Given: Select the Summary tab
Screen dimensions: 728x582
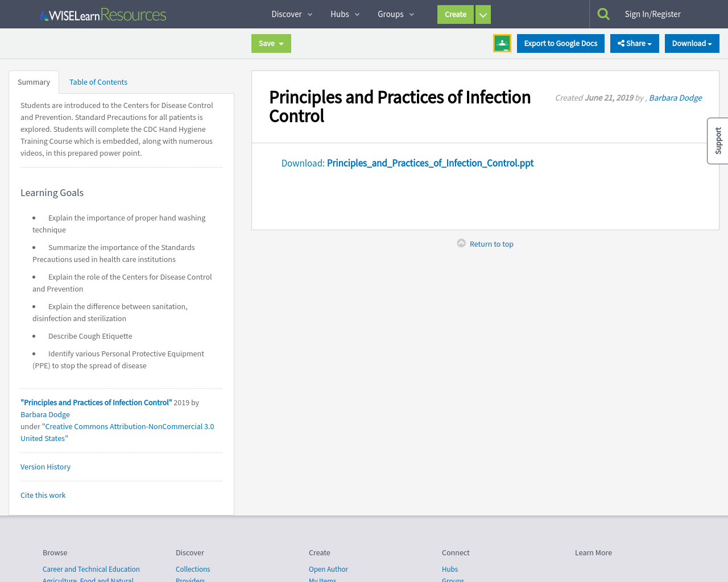Looking at the screenshot, I should coord(34,82).
